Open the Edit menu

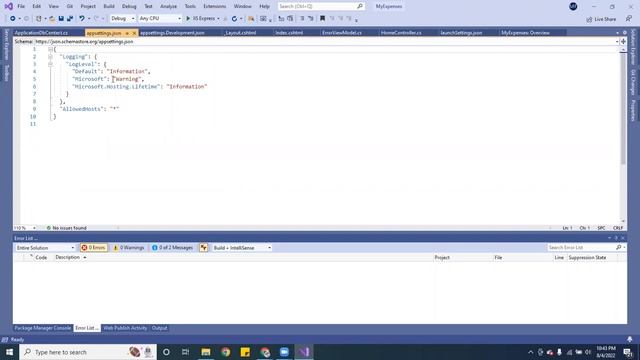tap(37, 7)
